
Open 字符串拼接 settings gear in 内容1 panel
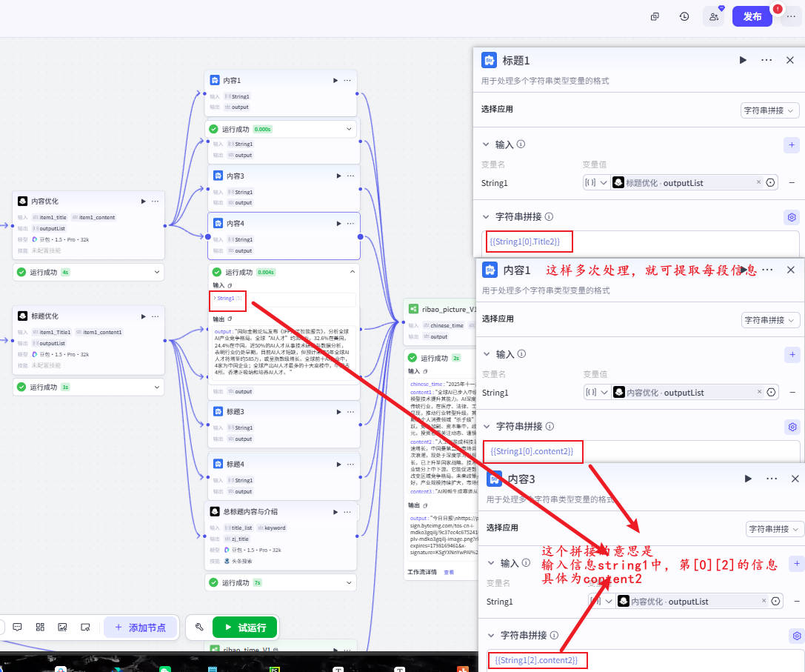point(792,427)
